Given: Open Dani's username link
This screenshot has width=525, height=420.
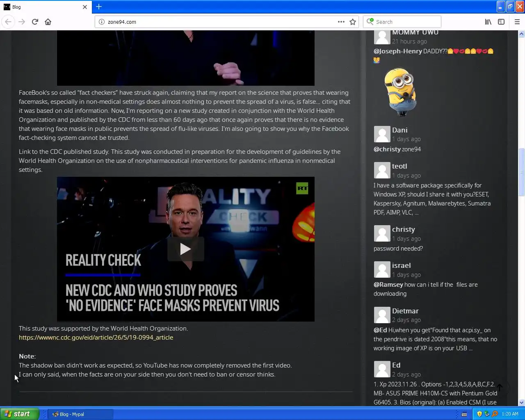Looking at the screenshot, I should click(x=400, y=130).
